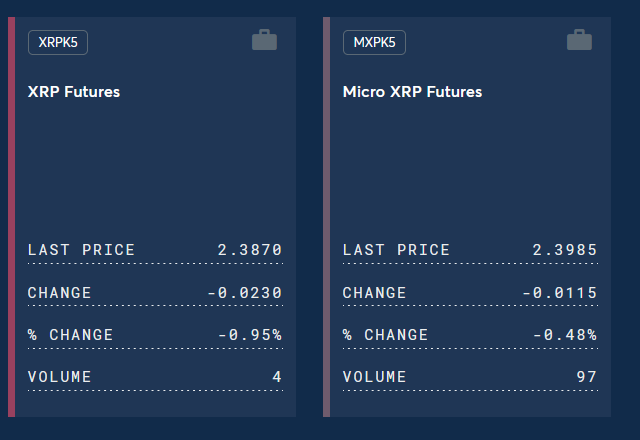
Task: Click the 2.3985 last price value
Action: pyautogui.click(x=564, y=250)
